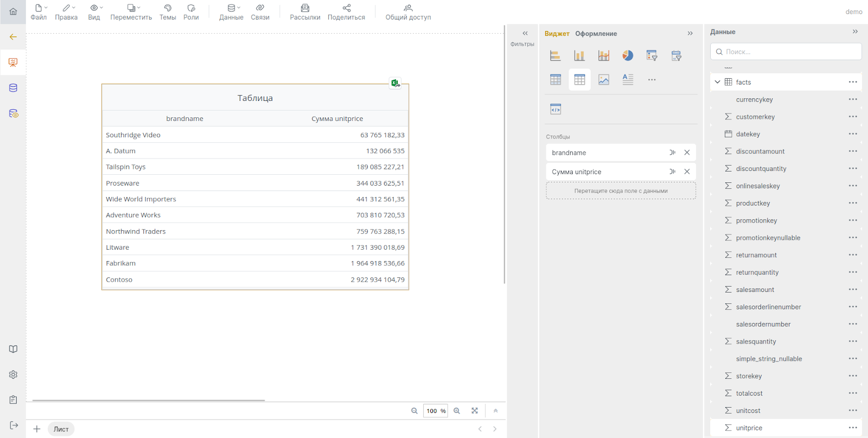Collapse the Данные panel
This screenshot has width=868, height=438.
click(855, 32)
